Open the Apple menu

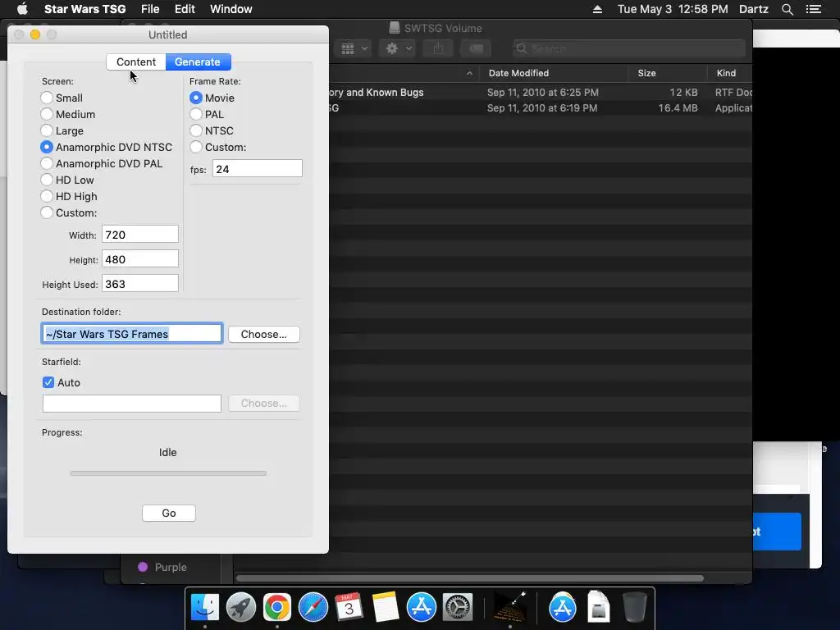click(22, 9)
